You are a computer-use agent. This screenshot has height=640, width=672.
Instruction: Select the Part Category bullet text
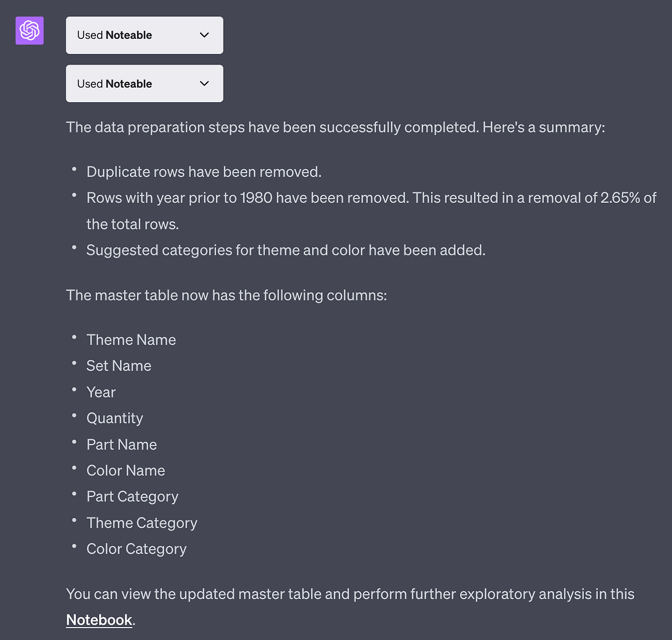click(x=132, y=497)
